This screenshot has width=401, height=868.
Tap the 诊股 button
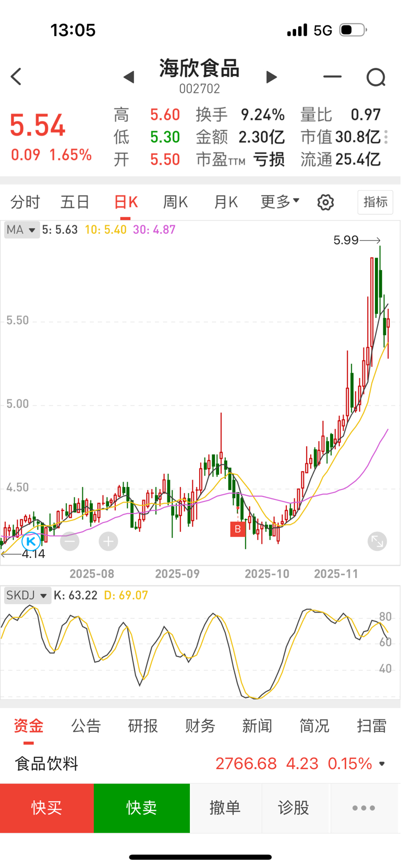point(294,808)
